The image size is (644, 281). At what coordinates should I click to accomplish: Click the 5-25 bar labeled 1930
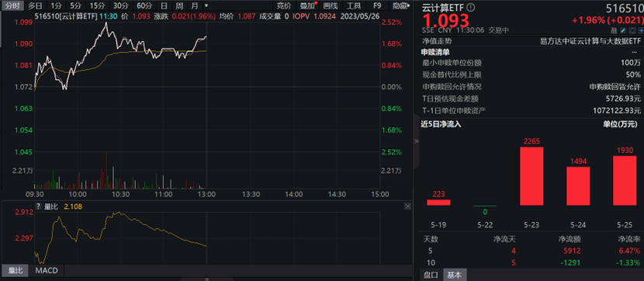[x=625, y=180]
